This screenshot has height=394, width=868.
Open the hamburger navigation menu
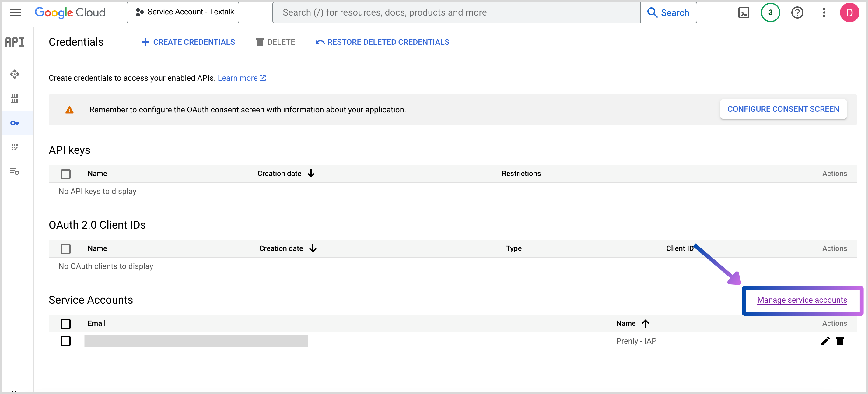coord(16,12)
